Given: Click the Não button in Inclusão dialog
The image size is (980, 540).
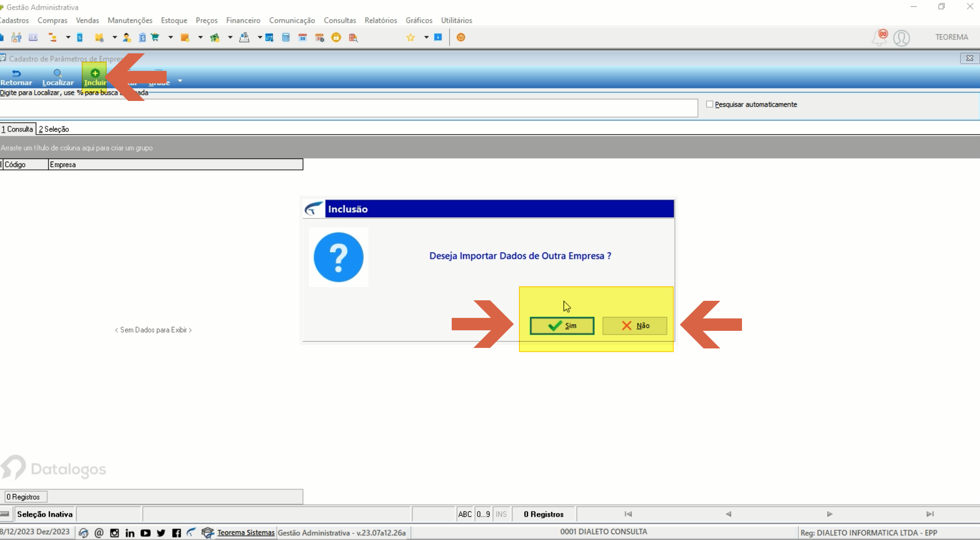Looking at the screenshot, I should tap(635, 326).
